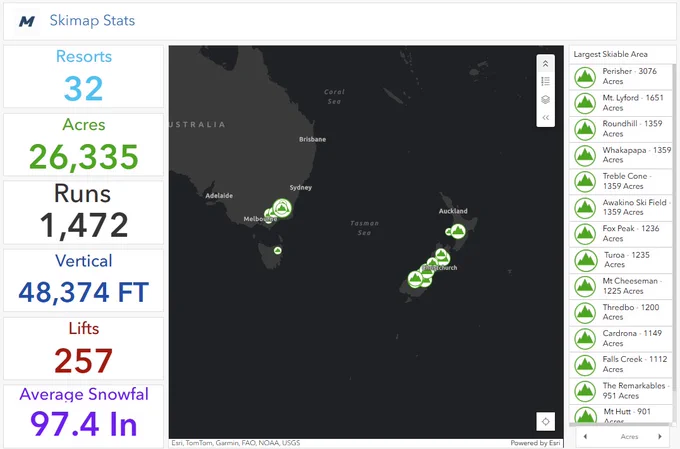Screen dimensions: 680x449
Task: Click The Remarkables - 951 Acres text
Action: click(636, 390)
